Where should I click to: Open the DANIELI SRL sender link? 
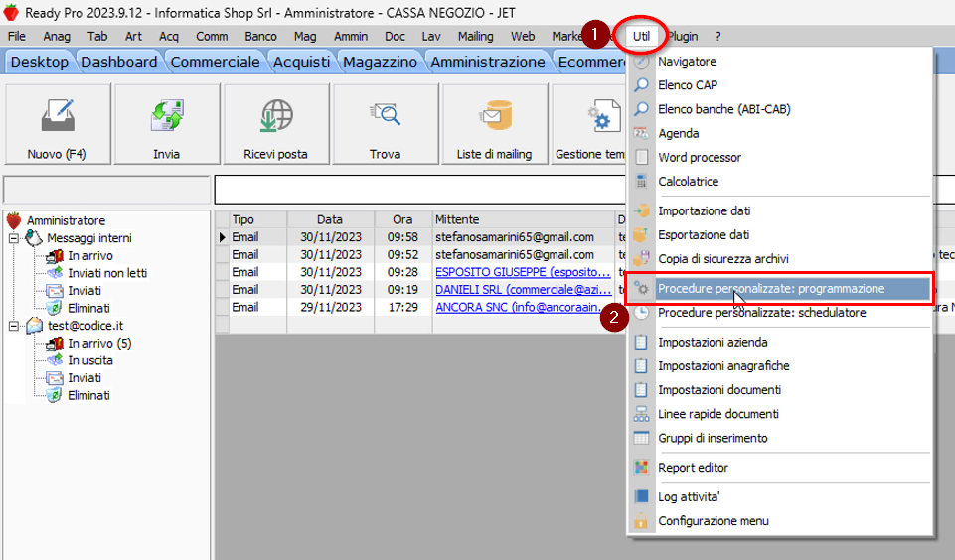tap(523, 290)
